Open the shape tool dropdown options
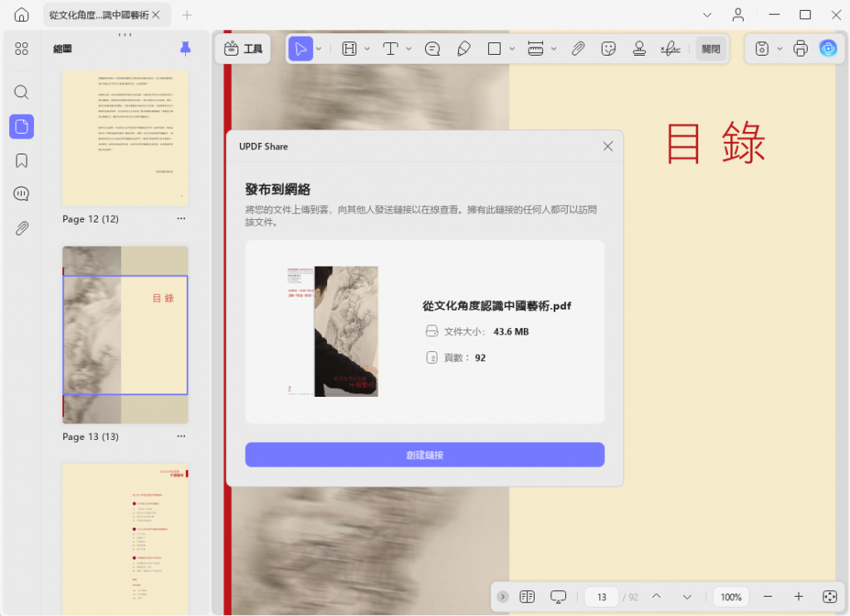Image resolution: width=850 pixels, height=616 pixels. 510,48
